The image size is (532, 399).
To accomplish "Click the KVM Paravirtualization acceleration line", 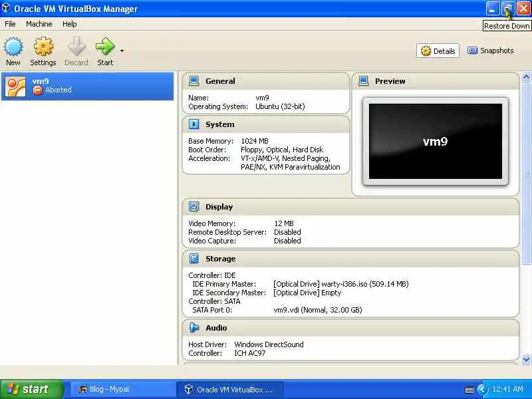I will pos(291,167).
